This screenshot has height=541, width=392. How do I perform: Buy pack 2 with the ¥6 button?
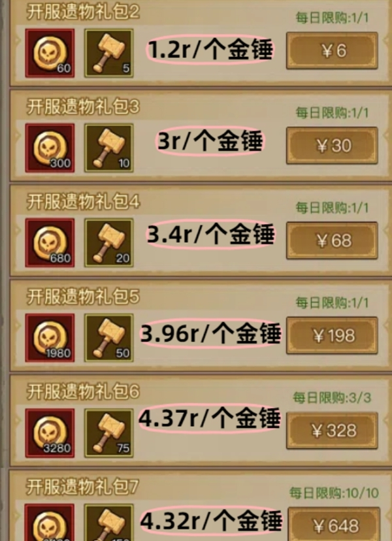[332, 51]
